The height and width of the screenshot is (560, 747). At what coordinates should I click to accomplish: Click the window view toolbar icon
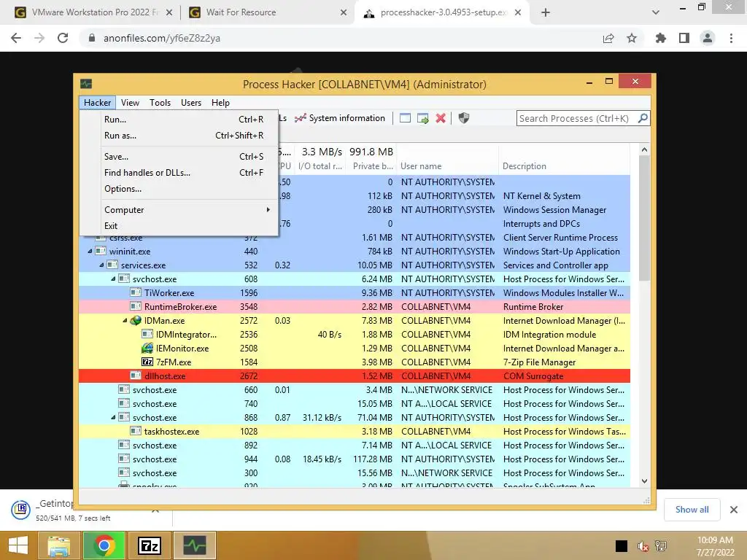click(405, 118)
